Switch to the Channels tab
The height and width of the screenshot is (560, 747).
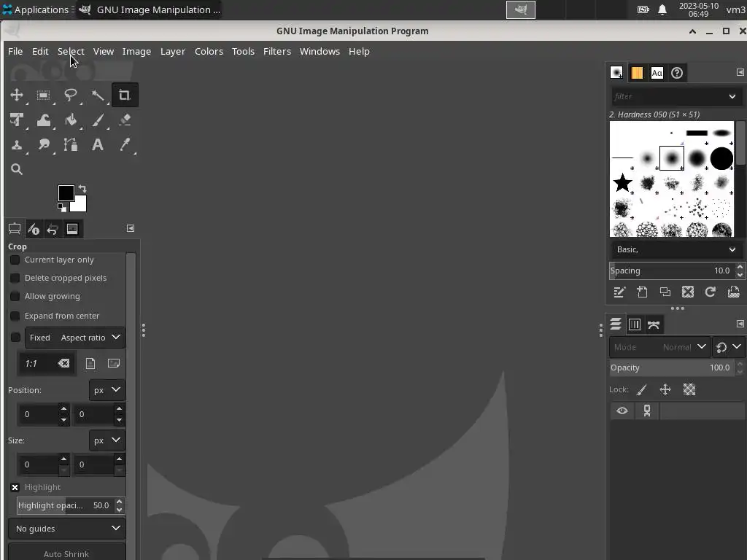tap(635, 324)
